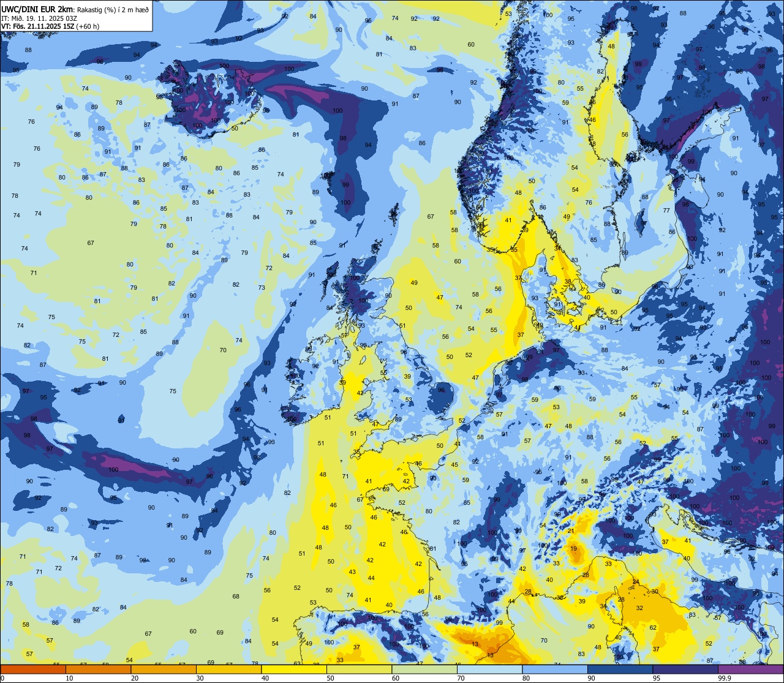The height and width of the screenshot is (683, 784).
Task: Click the humidity value "19" over Corsica
Action: 574,549
